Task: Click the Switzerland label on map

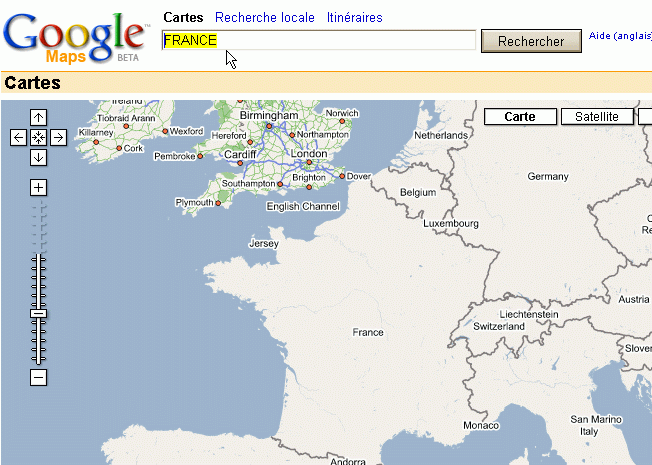Action: pos(499,326)
